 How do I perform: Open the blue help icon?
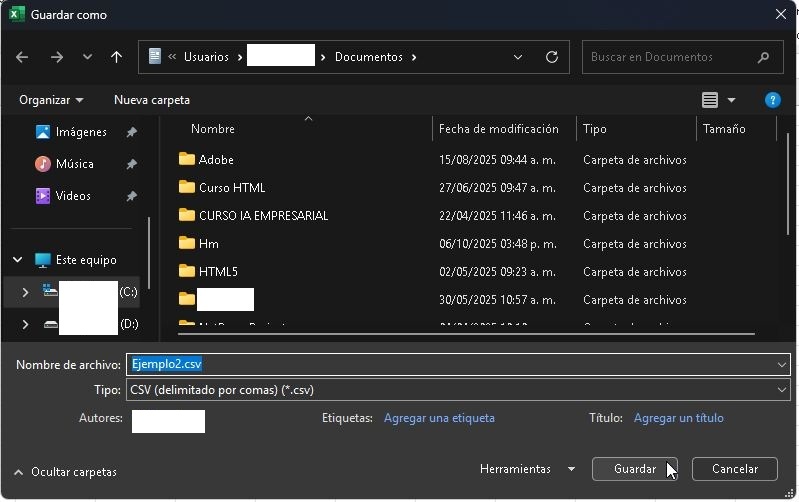pos(773,100)
